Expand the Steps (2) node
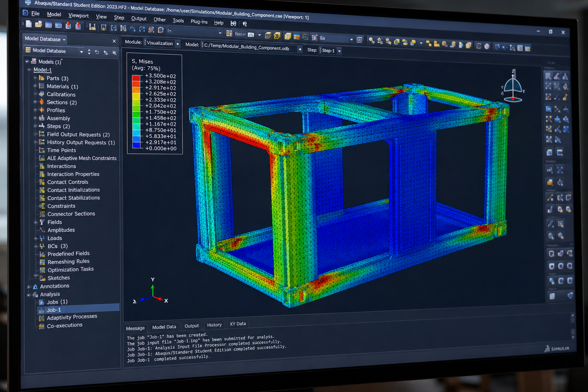Viewport: 588px width, 392px height. pos(35,126)
